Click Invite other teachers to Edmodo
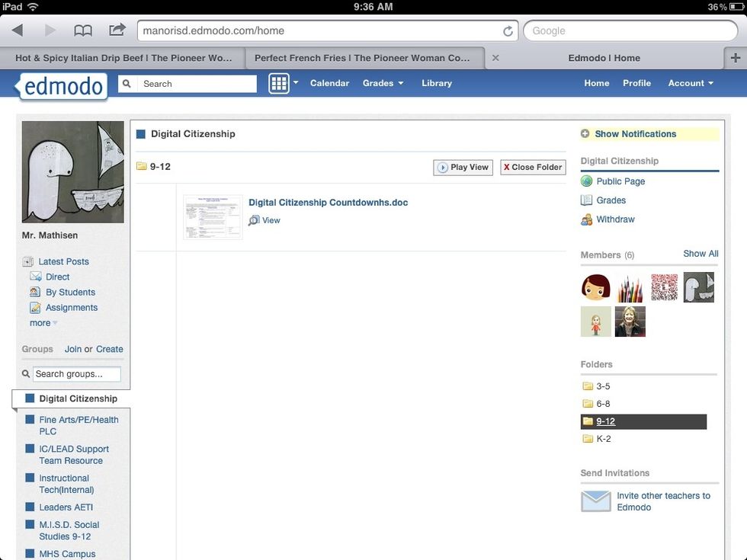Image resolution: width=747 pixels, height=560 pixels. click(x=663, y=501)
